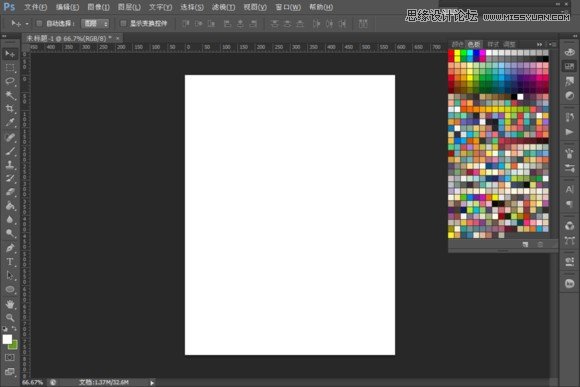Image resolution: width=580 pixels, height=387 pixels.
Task: Select the Crop tool
Action: (10, 109)
